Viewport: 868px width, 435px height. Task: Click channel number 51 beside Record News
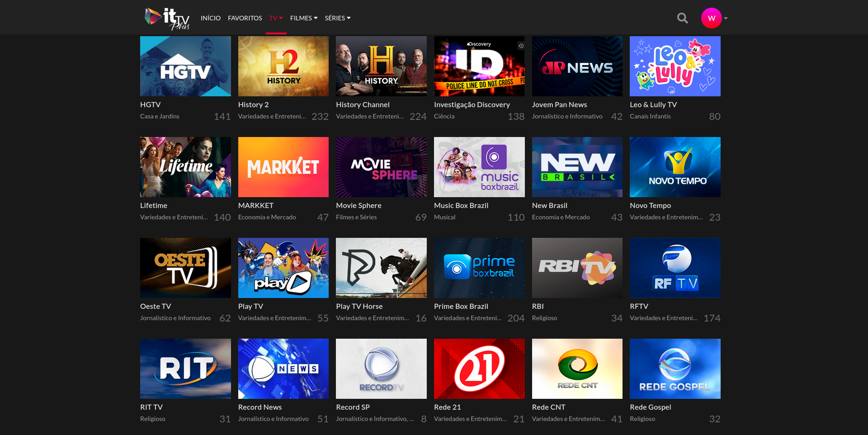pos(323,419)
